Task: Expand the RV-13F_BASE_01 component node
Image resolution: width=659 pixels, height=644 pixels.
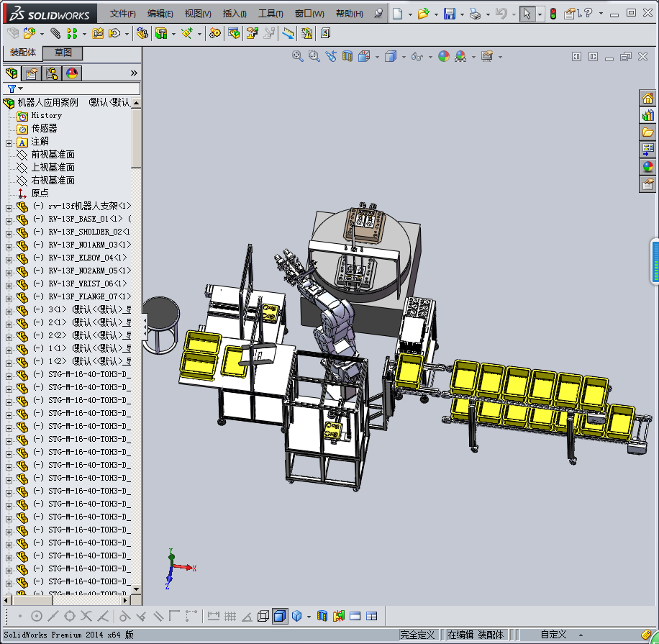Action: tap(9, 219)
